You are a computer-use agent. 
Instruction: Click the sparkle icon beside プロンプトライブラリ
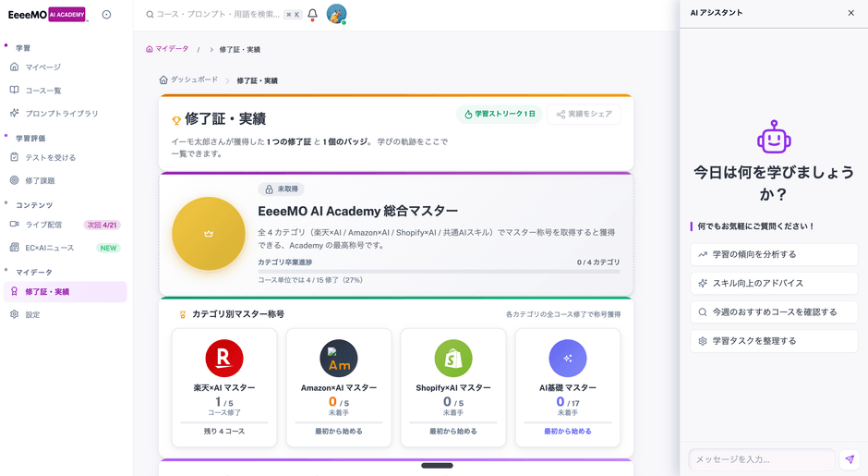15,113
